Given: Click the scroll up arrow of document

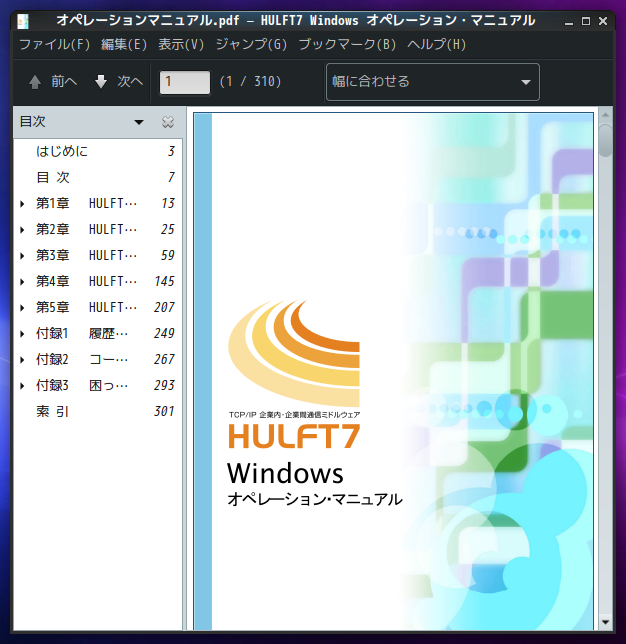Looking at the screenshot, I should point(605,115).
